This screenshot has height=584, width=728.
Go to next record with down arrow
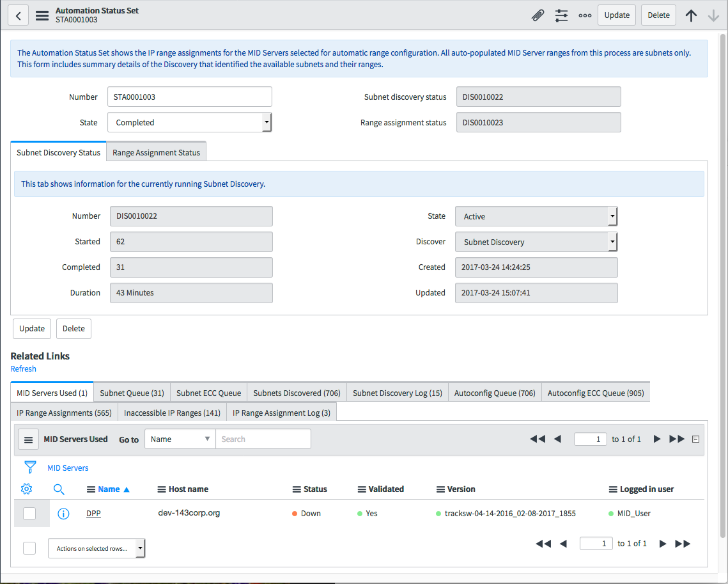[x=713, y=15]
